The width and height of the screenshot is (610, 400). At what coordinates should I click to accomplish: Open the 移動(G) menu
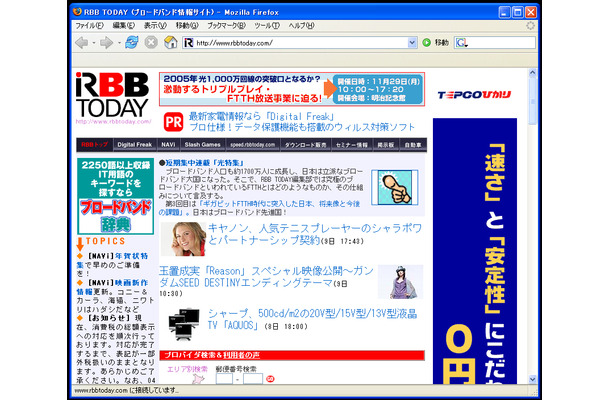click(x=187, y=26)
